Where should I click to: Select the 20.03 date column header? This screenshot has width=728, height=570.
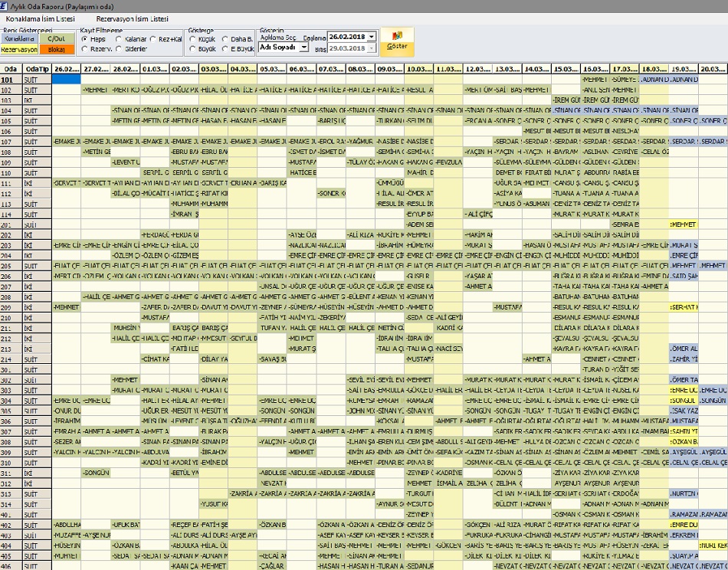(713, 69)
